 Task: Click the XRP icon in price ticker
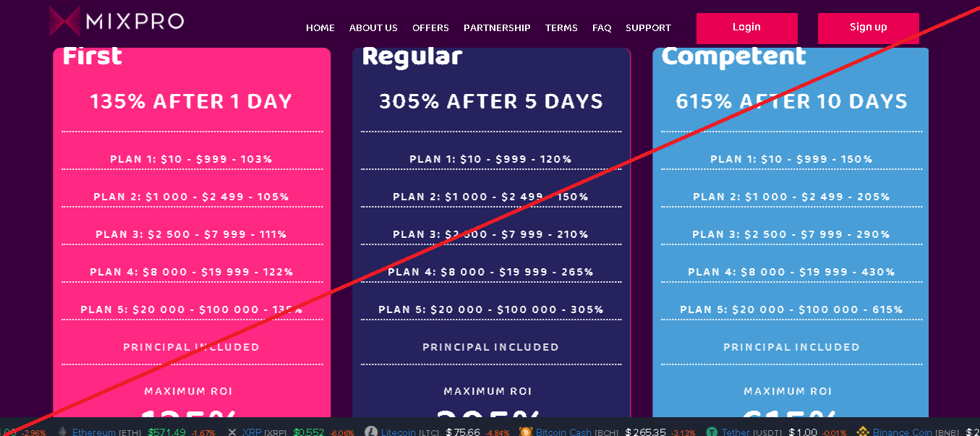[232, 432]
